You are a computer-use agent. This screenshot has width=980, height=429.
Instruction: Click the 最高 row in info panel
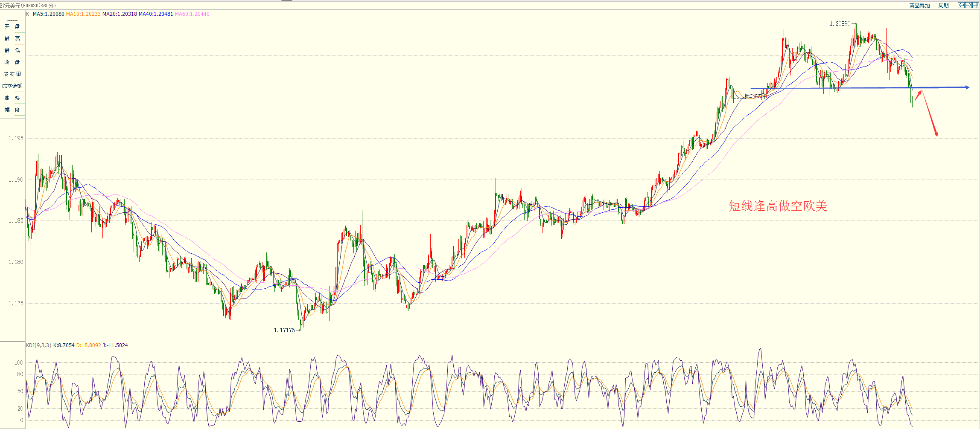coord(12,38)
